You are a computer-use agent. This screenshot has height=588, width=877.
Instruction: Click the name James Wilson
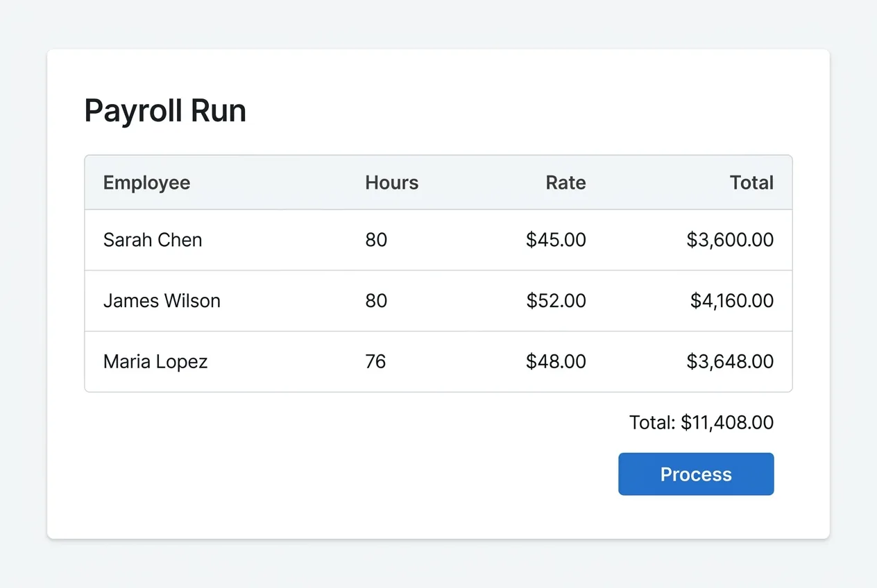pos(162,300)
